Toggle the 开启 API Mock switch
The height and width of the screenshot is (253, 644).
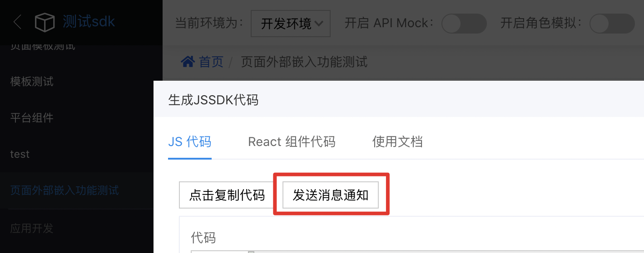[464, 24]
